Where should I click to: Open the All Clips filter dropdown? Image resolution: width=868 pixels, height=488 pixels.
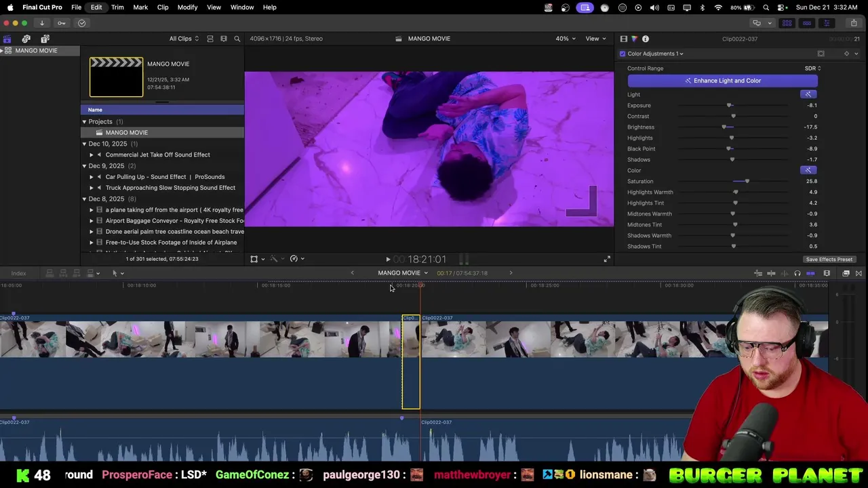184,39
